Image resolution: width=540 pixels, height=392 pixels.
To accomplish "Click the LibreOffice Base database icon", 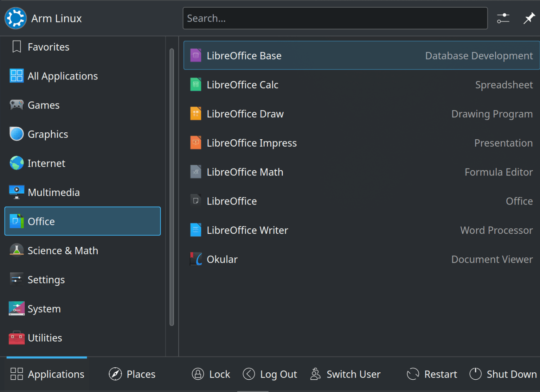I will (196, 56).
